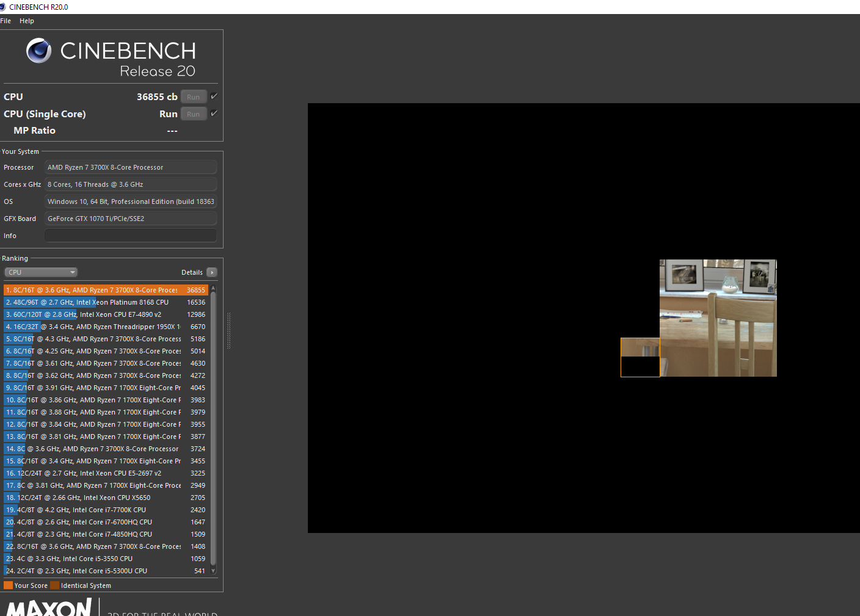
Task: Click the Processor name field
Action: pos(131,167)
